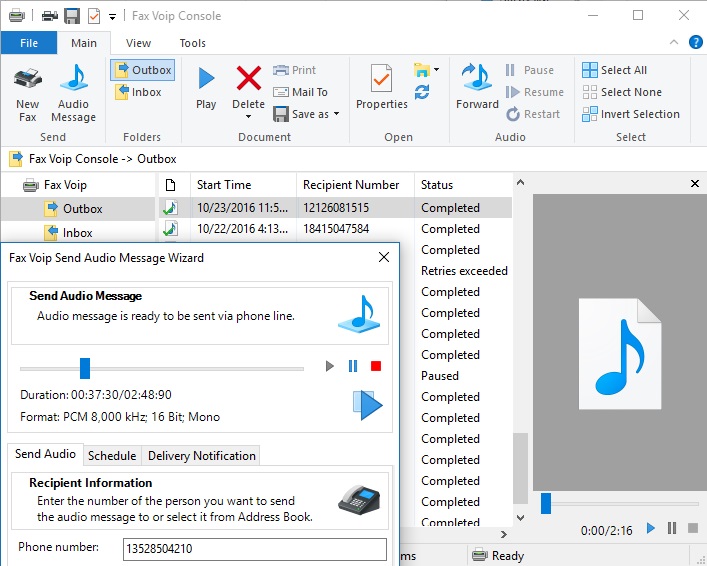Click the preview pane stop button
Viewport: 707px width, 566px height.
(x=693, y=528)
